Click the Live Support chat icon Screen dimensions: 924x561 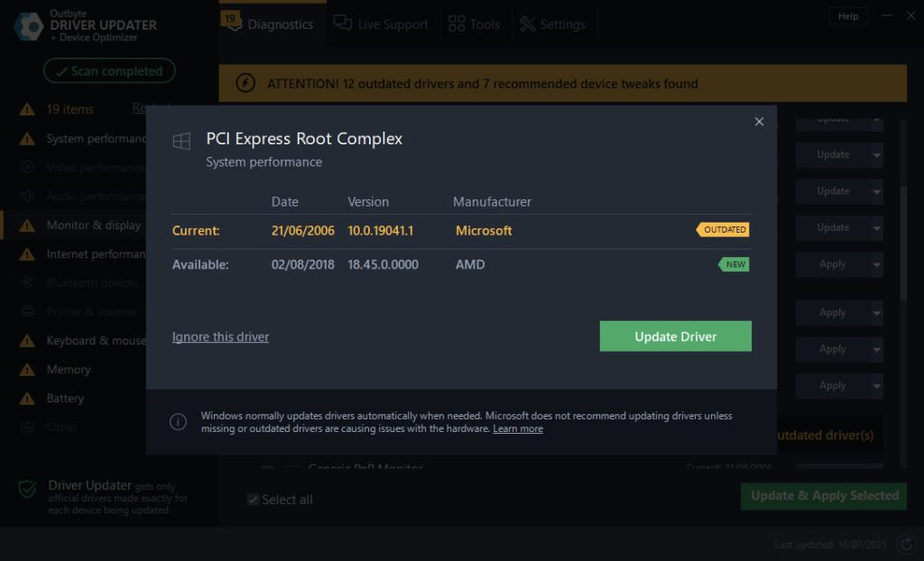coord(342,23)
